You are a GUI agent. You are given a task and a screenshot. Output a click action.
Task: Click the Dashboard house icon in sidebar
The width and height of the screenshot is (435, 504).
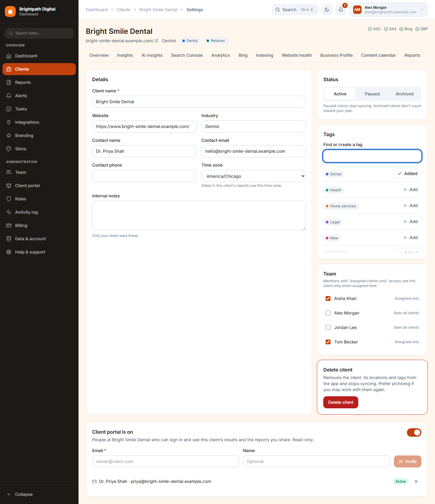click(x=9, y=56)
